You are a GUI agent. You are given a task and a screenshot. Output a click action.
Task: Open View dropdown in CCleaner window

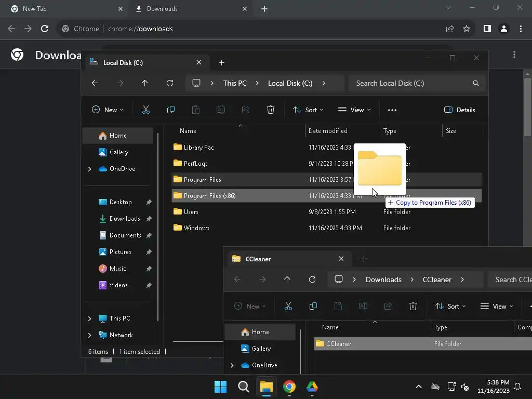pyautogui.click(x=497, y=307)
